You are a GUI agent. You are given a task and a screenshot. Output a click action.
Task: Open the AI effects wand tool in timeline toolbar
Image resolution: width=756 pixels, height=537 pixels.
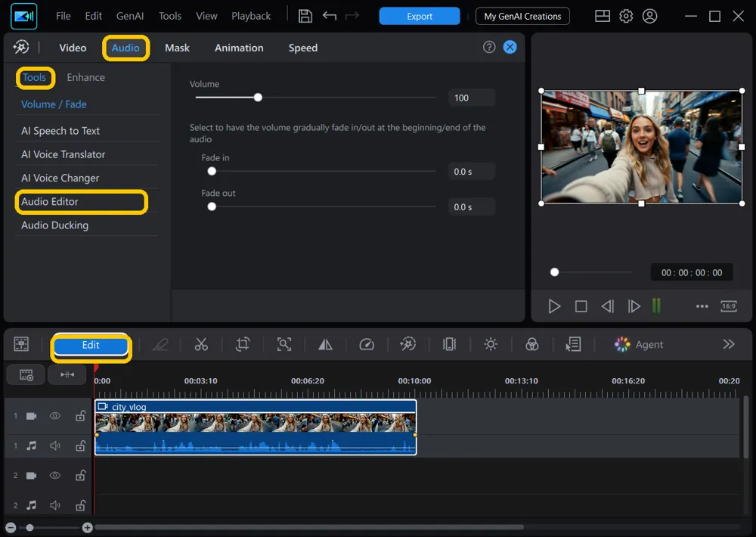(x=408, y=344)
